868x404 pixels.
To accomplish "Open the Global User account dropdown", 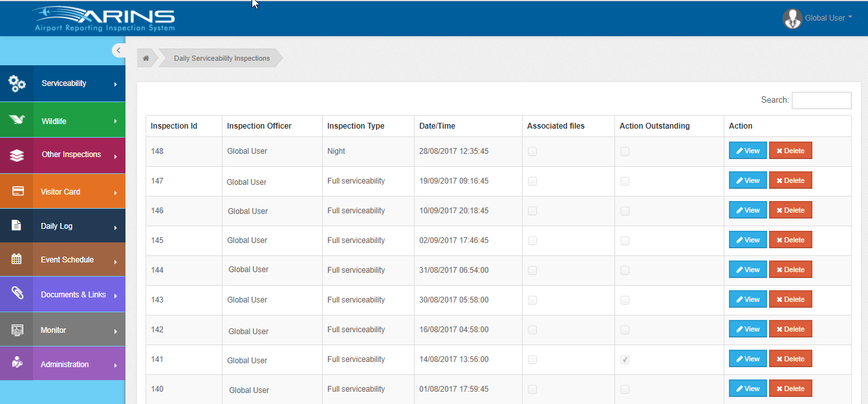I will [x=818, y=18].
